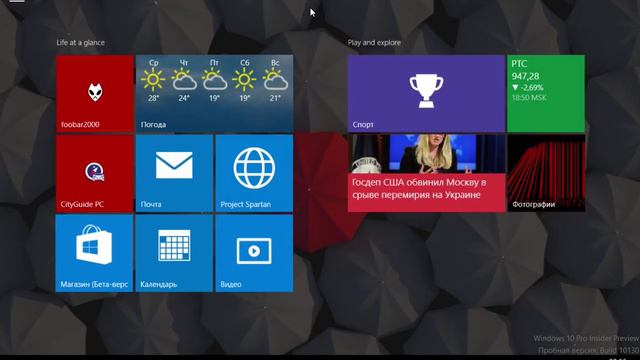Viewport: 640px width, 360px height.
Task: Open the Календарь calendar tile
Action: [x=174, y=253]
